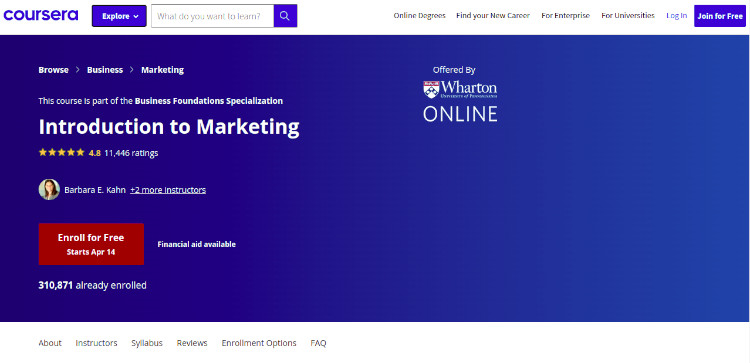Switch to the Syllabus tab
Image resolution: width=750 pixels, height=363 pixels.
coord(147,343)
